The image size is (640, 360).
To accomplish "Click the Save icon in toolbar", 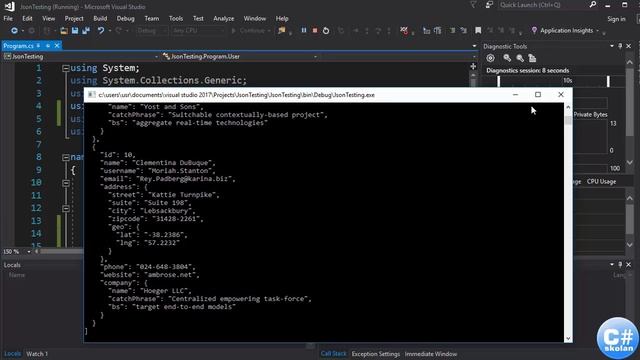I will pyautogui.click(x=75, y=31).
